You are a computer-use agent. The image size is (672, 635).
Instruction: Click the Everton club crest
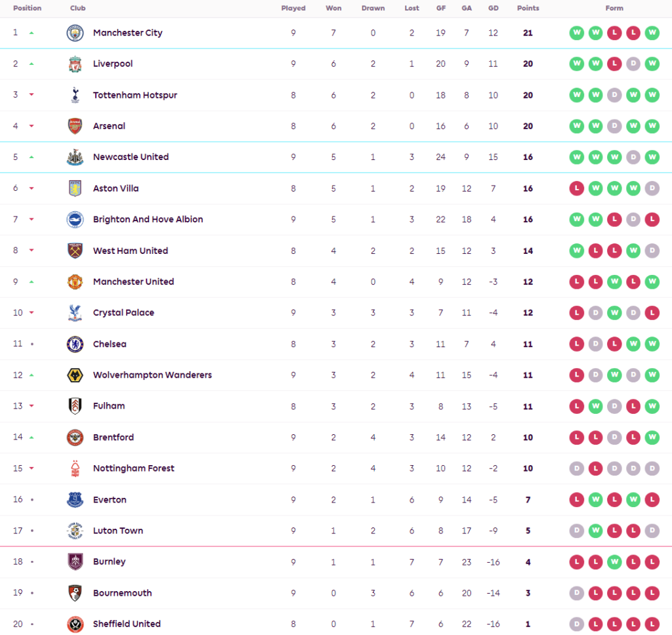click(x=75, y=500)
